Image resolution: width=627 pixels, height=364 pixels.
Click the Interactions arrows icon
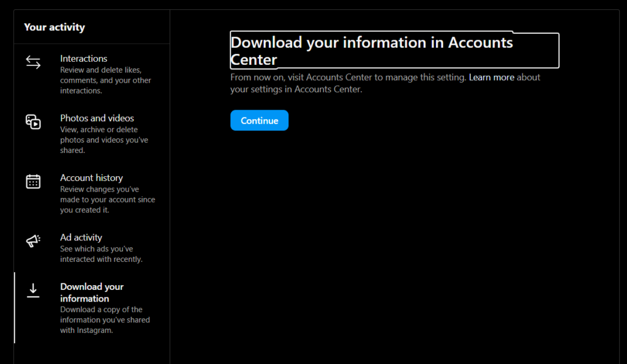(33, 62)
